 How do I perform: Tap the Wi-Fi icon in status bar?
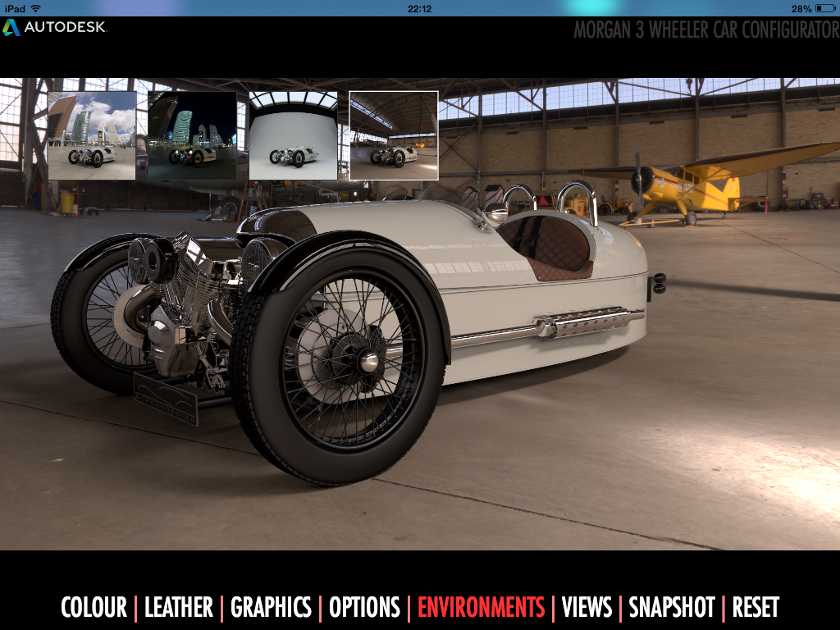(35, 8)
